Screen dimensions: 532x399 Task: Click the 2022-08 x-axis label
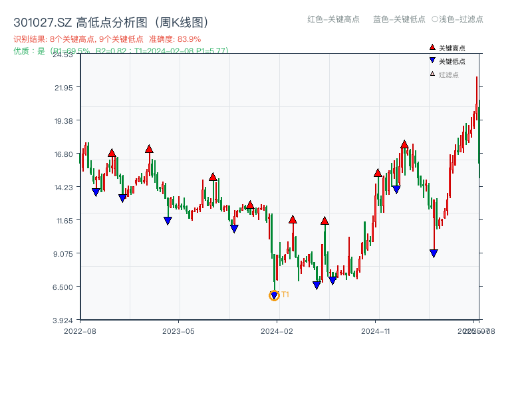80,331
